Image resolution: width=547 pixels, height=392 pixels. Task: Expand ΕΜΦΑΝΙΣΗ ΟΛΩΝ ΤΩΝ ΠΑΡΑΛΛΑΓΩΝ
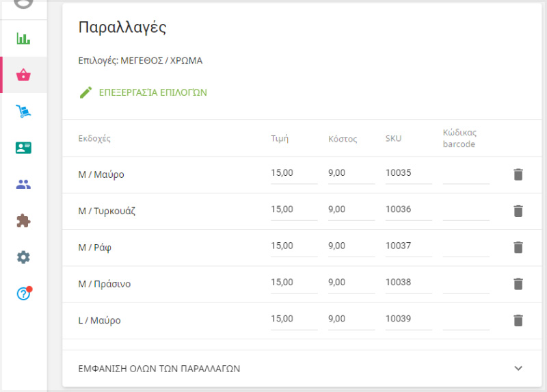click(x=302, y=369)
